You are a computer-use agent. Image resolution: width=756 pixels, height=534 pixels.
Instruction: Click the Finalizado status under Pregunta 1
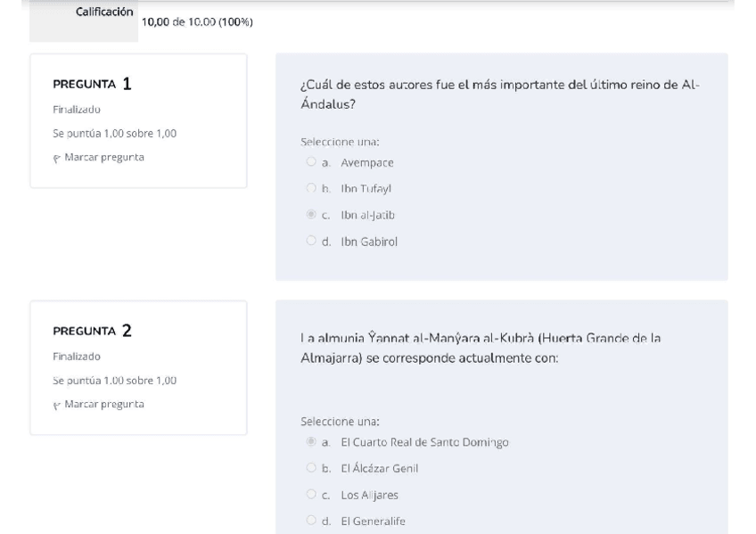76,110
